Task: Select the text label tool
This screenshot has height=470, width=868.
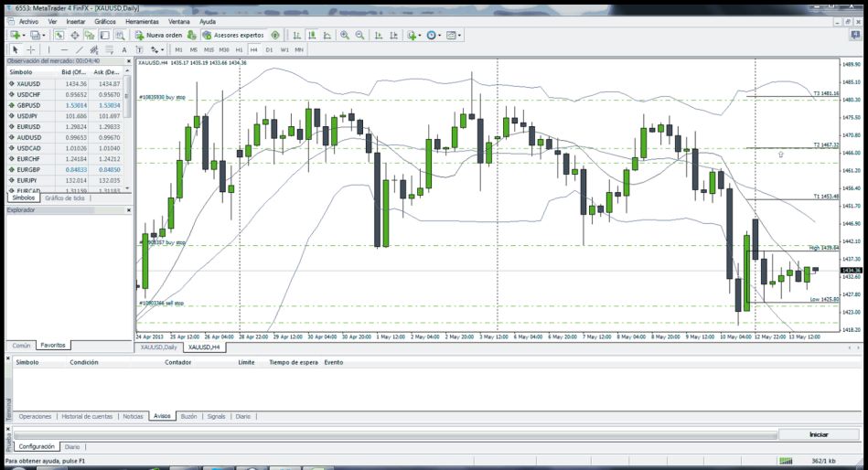Action: 123,49
